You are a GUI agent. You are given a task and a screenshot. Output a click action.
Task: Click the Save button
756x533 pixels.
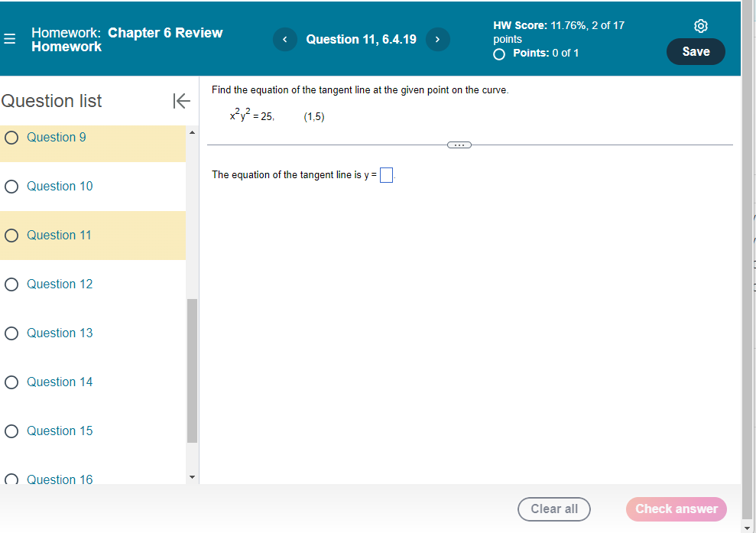[x=696, y=51]
